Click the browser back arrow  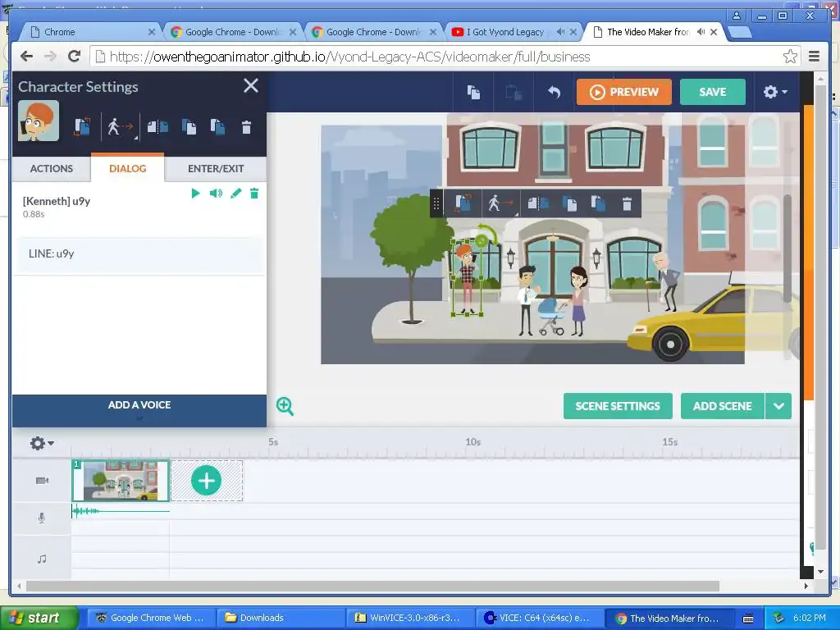(27, 57)
